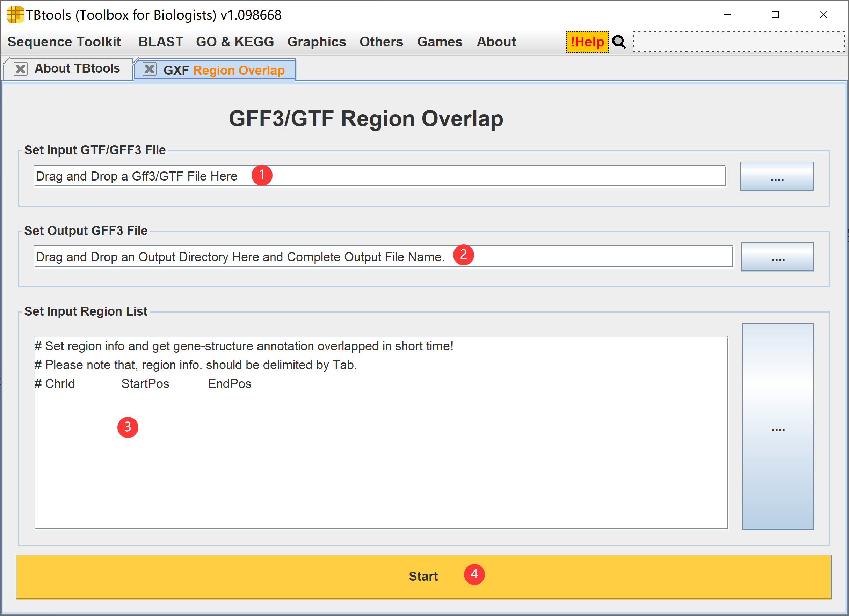Image resolution: width=849 pixels, height=616 pixels.
Task: Open the Others menu
Action: click(x=382, y=42)
